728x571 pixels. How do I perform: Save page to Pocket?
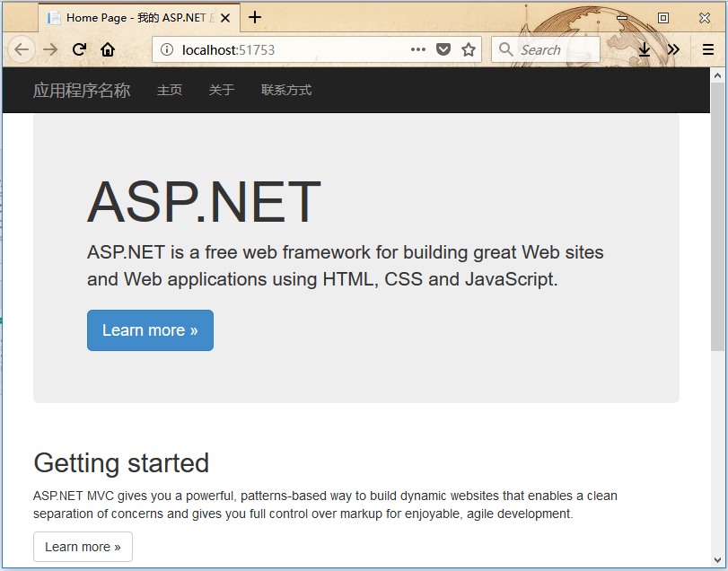pos(443,50)
